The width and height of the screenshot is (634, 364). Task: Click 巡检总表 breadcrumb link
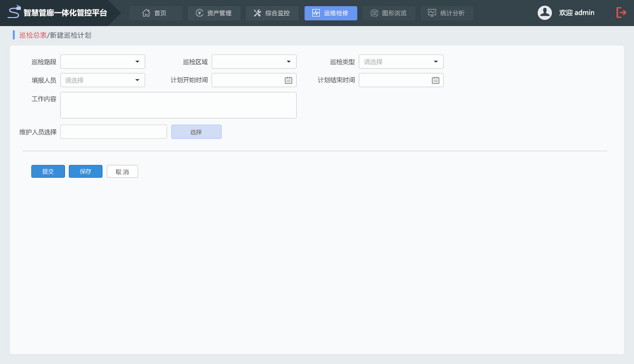[33, 35]
